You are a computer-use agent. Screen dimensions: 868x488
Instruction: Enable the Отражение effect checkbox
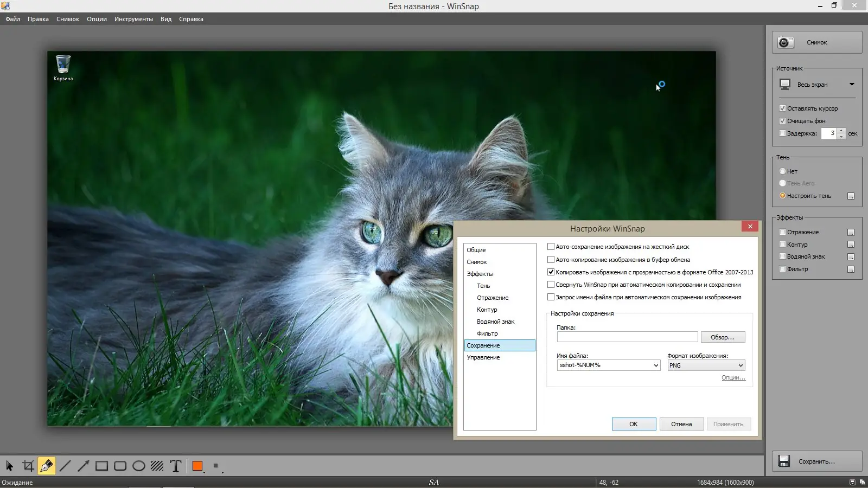783,232
